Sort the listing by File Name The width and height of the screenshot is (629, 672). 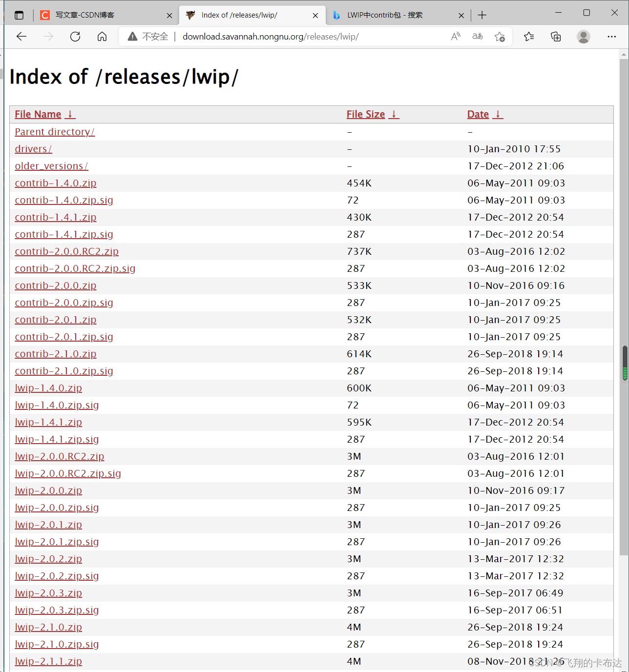[45, 114]
